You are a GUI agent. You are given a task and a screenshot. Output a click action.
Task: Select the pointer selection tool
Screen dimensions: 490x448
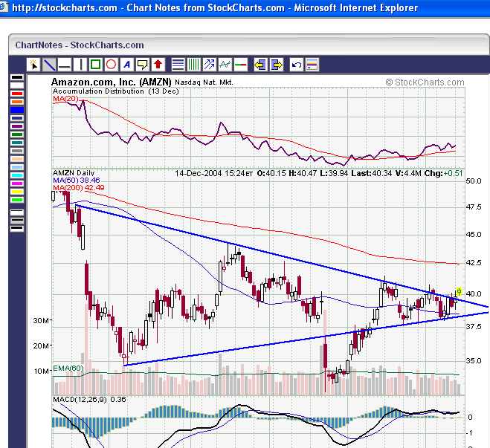pos(33,65)
